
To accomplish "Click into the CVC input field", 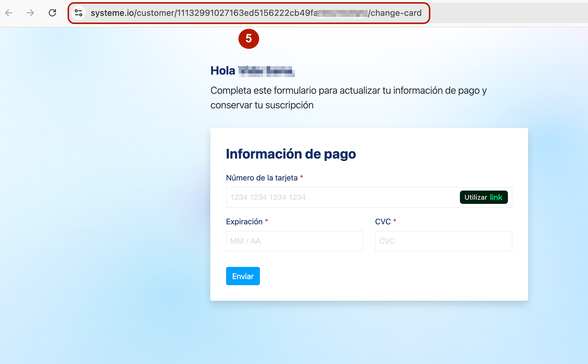I will coord(443,241).
